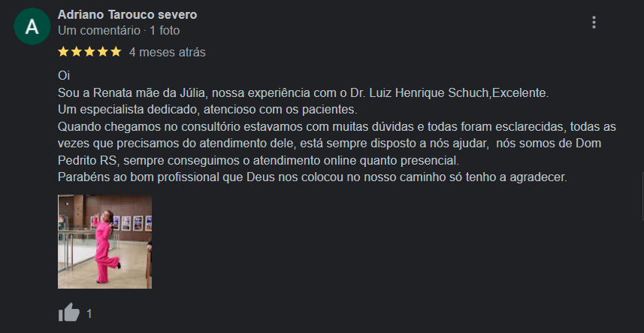This screenshot has width=644, height=333.
Task: Click the "Um comentário · 1 foto" text
Action: (119, 31)
